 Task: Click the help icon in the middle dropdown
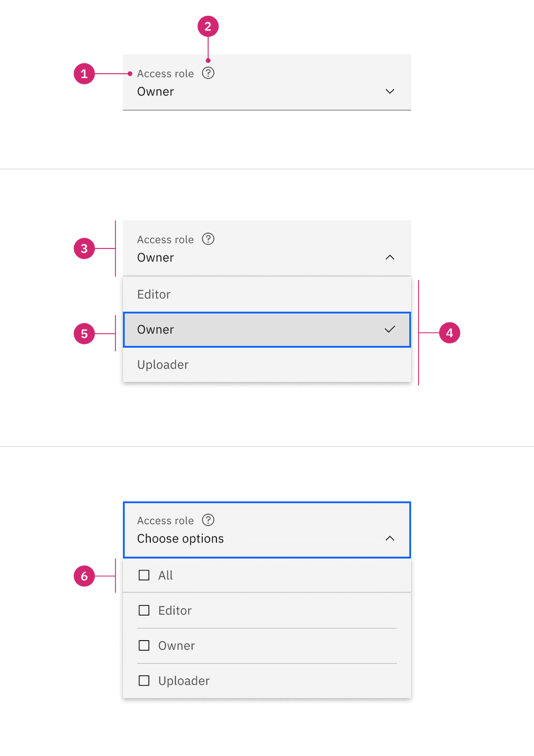[x=208, y=239]
